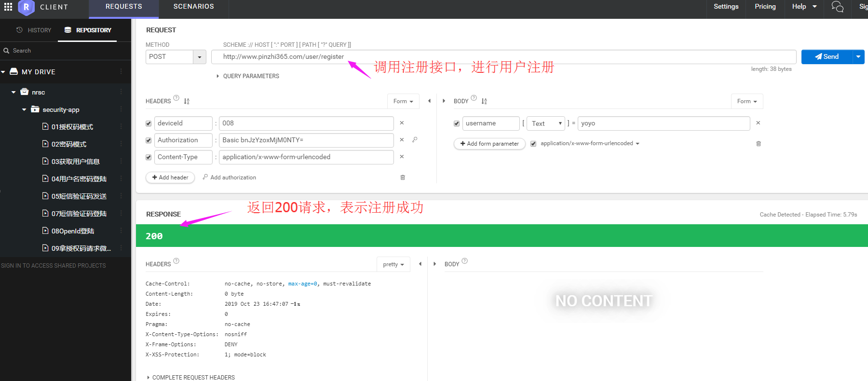Click the search magnifier icon

tap(6, 51)
